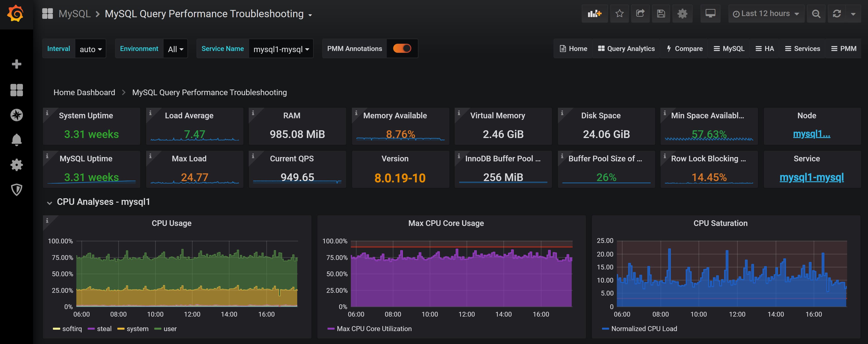Screen dimensions: 868x344
Task: Click the Share dashboard icon
Action: [x=640, y=13]
